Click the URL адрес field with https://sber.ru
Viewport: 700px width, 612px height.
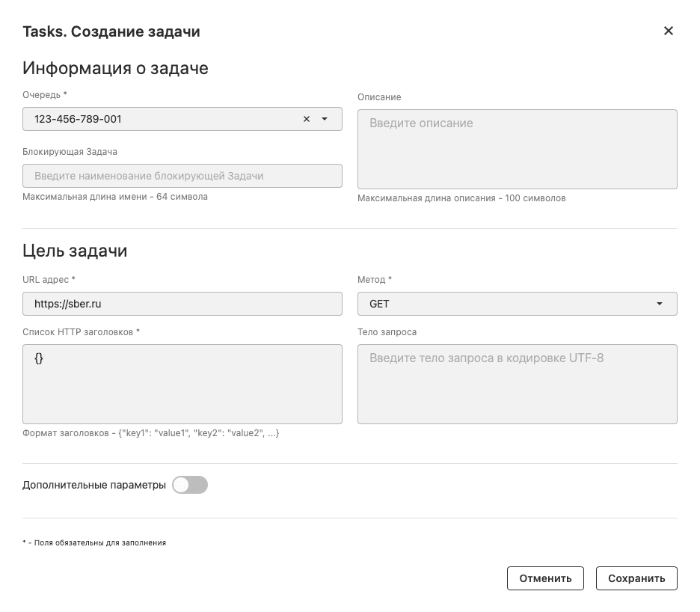182,304
